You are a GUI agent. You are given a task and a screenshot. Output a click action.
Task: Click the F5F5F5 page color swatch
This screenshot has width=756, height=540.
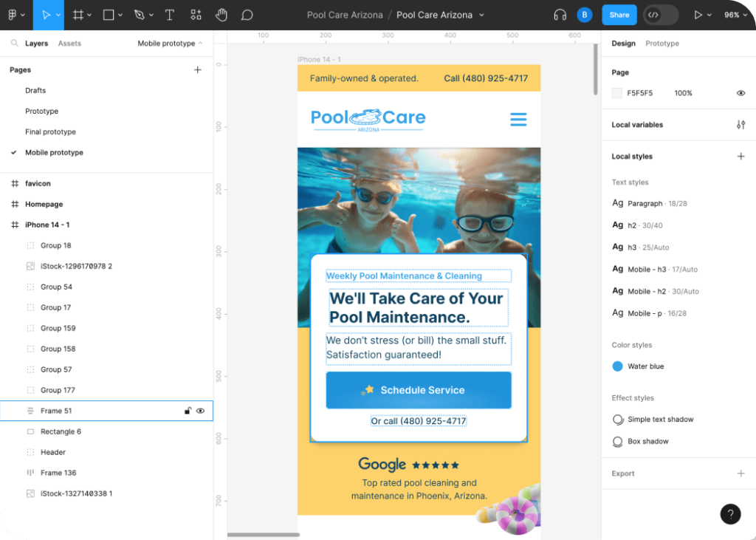pyautogui.click(x=616, y=93)
